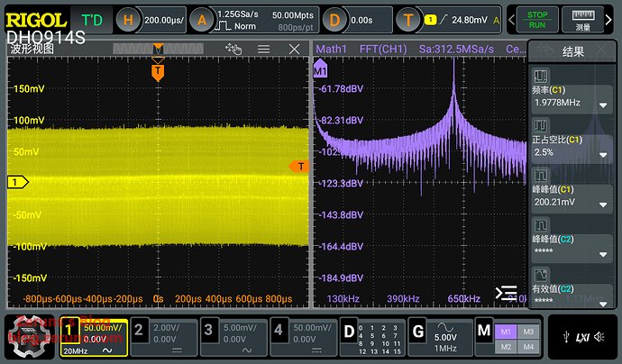Expand the 正占空比 (C1) dropdown
Image resolution: width=622 pixels, height=364 pixels.
pos(604,154)
